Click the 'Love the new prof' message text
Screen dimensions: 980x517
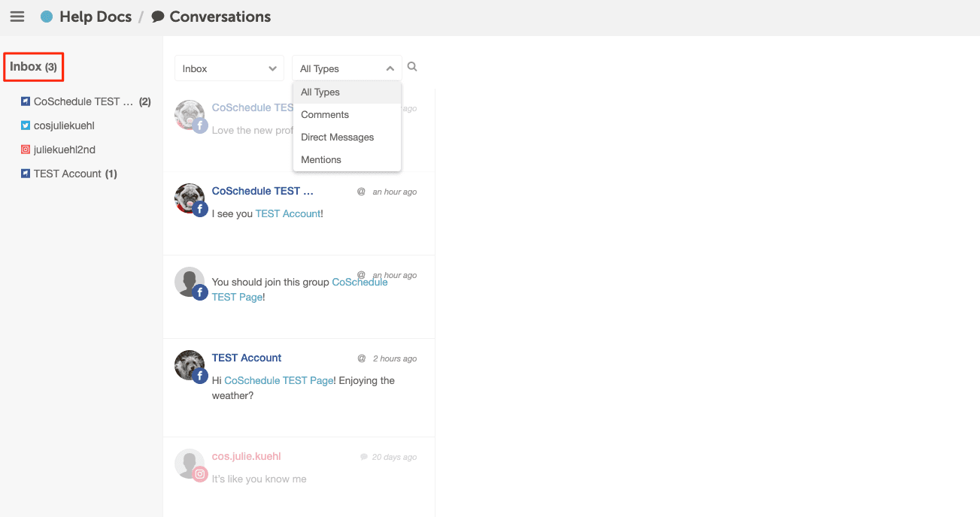tap(252, 131)
